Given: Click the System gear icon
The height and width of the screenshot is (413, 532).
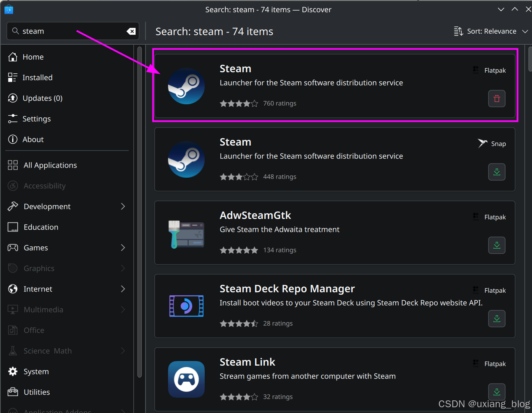Looking at the screenshot, I should point(13,371).
